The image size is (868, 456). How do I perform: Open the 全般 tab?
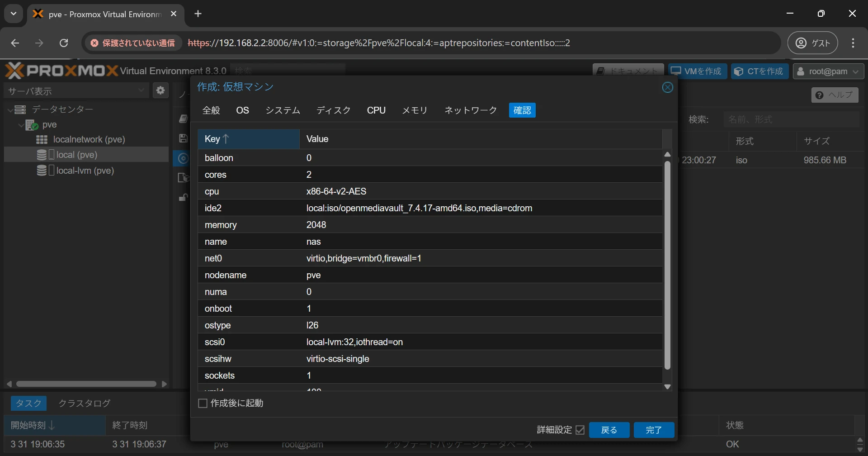211,110
